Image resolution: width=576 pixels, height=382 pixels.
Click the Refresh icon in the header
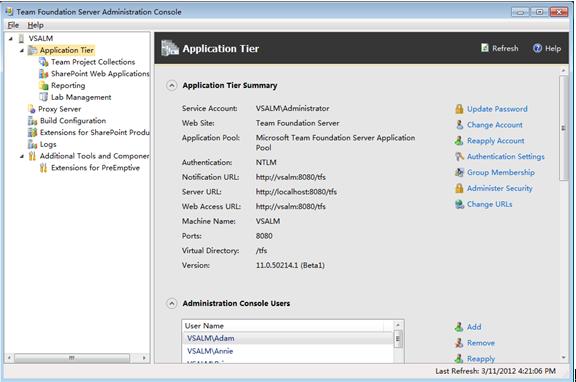coord(485,48)
